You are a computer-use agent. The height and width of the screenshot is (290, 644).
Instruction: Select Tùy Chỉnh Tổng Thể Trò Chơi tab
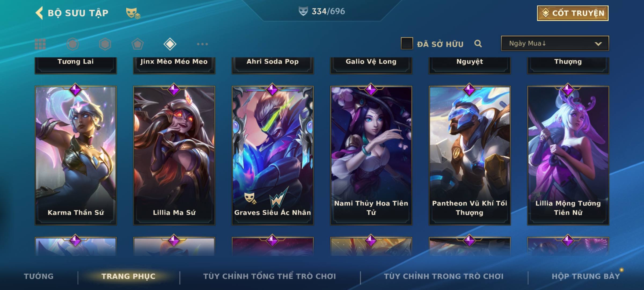tap(269, 276)
